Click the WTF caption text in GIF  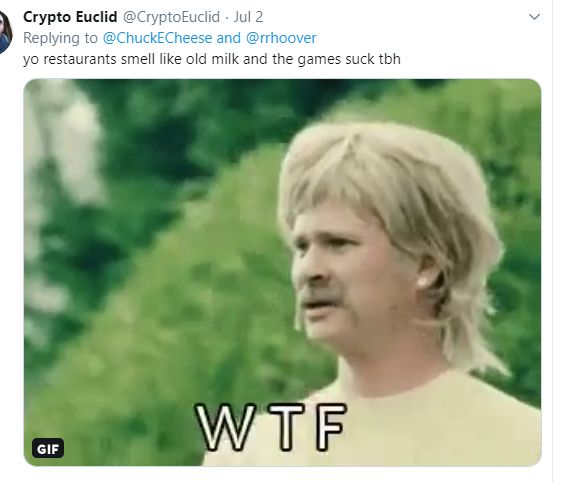click(271, 427)
